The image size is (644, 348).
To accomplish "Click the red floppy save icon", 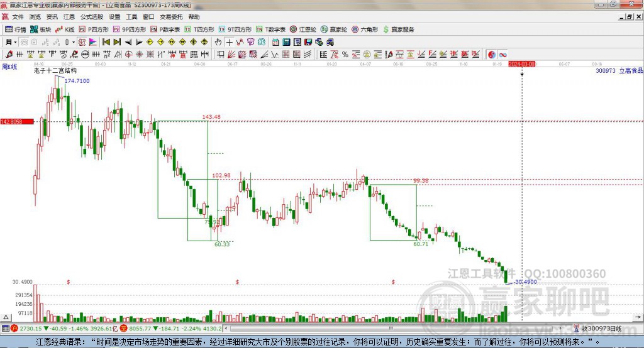I will point(308,42).
